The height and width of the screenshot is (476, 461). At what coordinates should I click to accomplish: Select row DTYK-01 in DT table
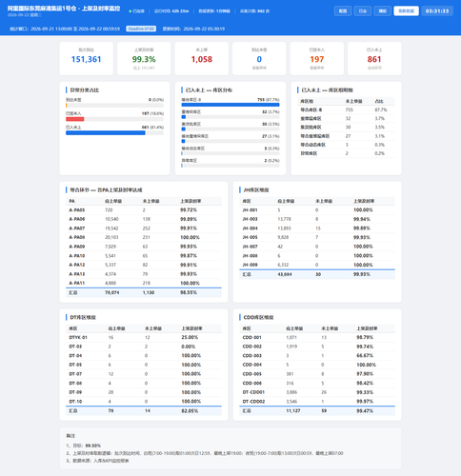(144, 337)
